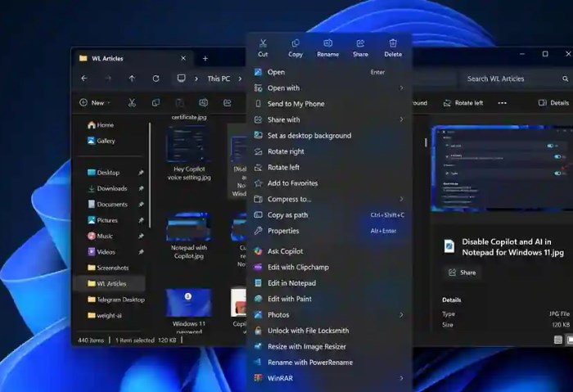573x392 pixels.
Task: Go up one folder level
Action: pyautogui.click(x=132, y=79)
